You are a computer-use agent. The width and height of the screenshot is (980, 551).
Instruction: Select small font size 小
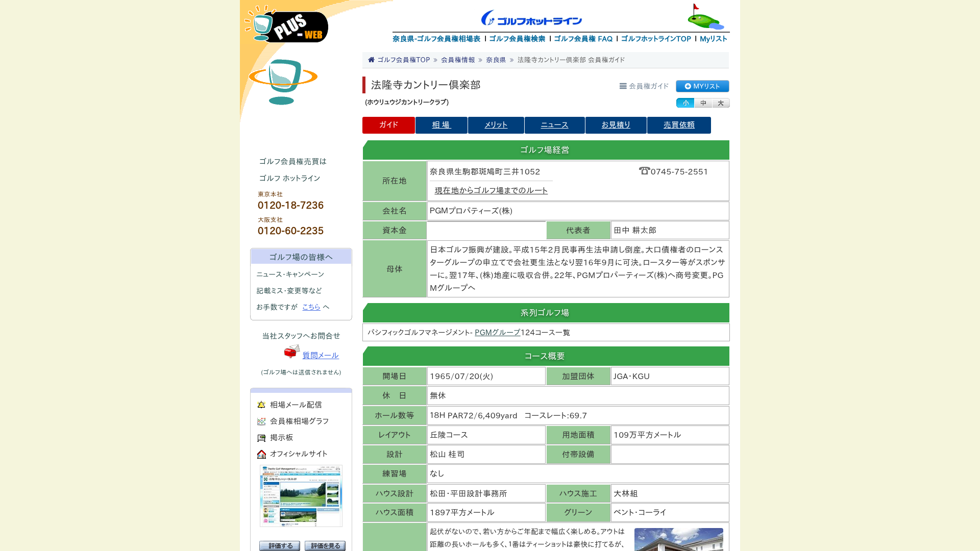pyautogui.click(x=685, y=103)
